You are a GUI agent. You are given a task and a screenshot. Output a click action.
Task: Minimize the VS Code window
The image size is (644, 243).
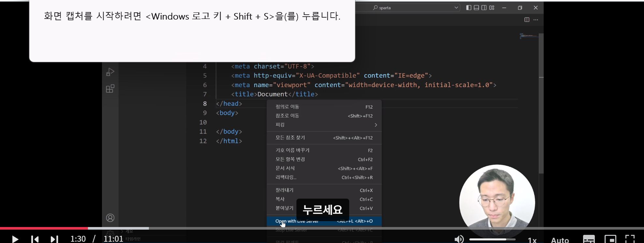[x=504, y=8]
